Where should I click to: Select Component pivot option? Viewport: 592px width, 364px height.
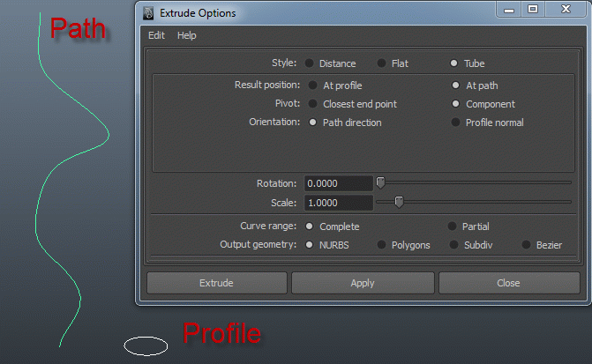pyautogui.click(x=456, y=104)
